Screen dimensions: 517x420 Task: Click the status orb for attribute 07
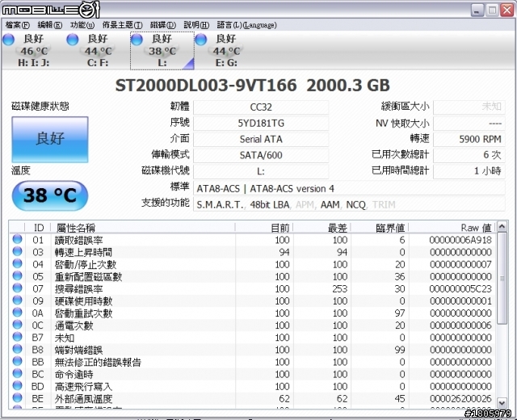(x=17, y=288)
